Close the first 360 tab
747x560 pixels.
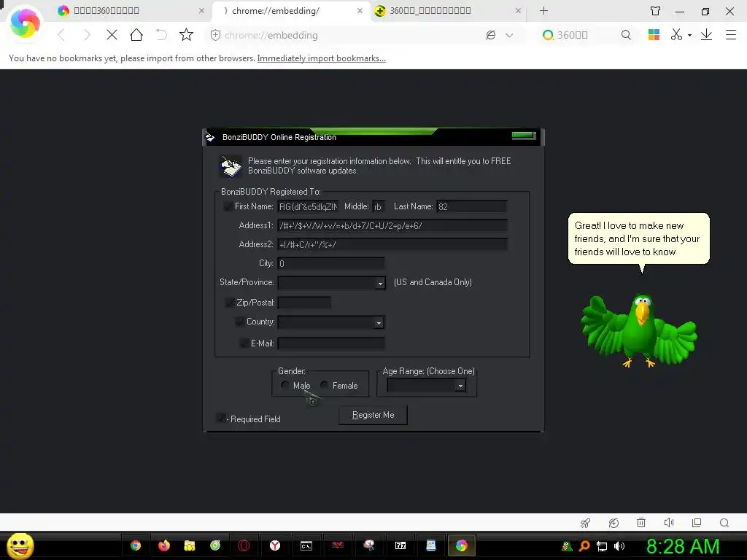click(201, 10)
